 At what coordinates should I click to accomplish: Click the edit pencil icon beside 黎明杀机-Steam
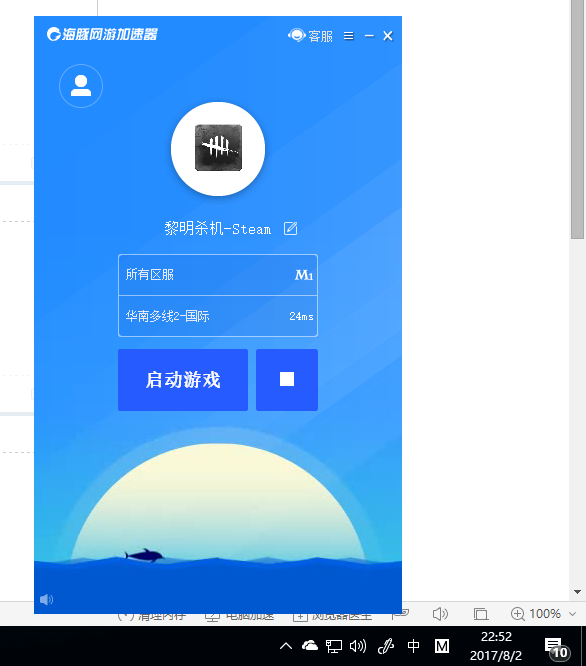tap(290, 229)
